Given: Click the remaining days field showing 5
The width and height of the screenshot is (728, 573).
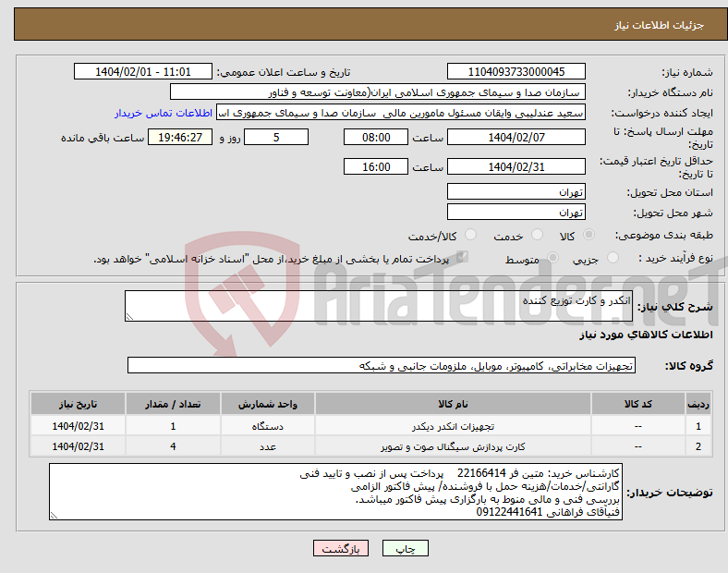Looking at the screenshot, I should (x=276, y=137).
